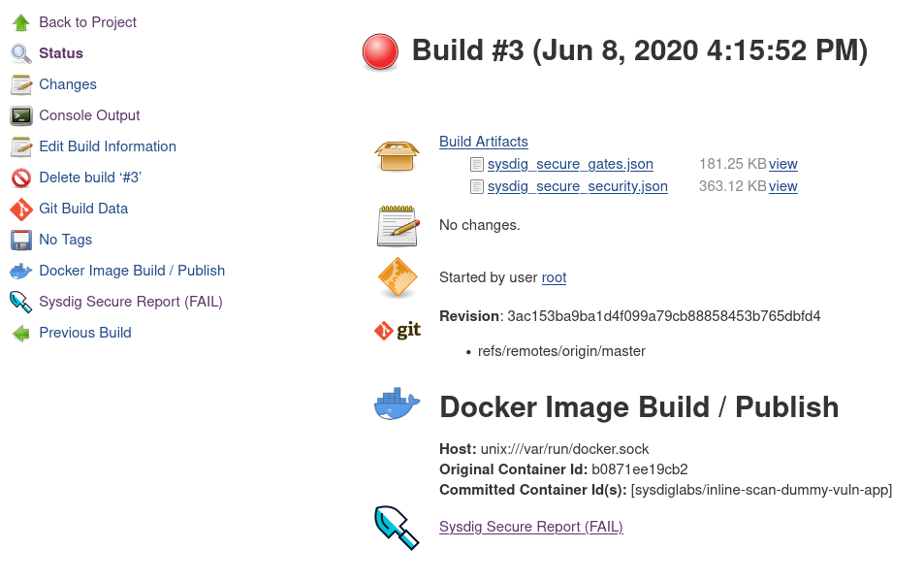Open the Build Artifacts link
The width and height of the screenshot is (924, 581).
tap(483, 142)
